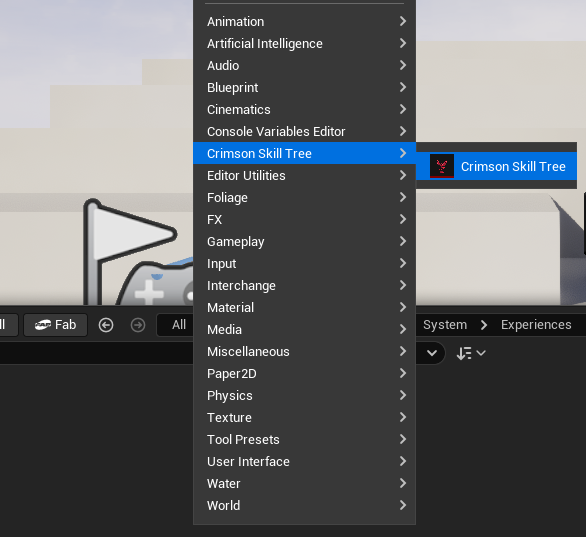Image resolution: width=586 pixels, height=537 pixels.
Task: Open the Gameplay submenu
Action: 304,242
